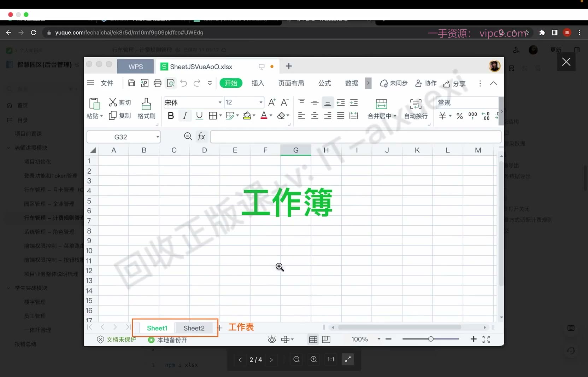Click the merge and center icon
The image size is (588, 377).
[381, 104]
